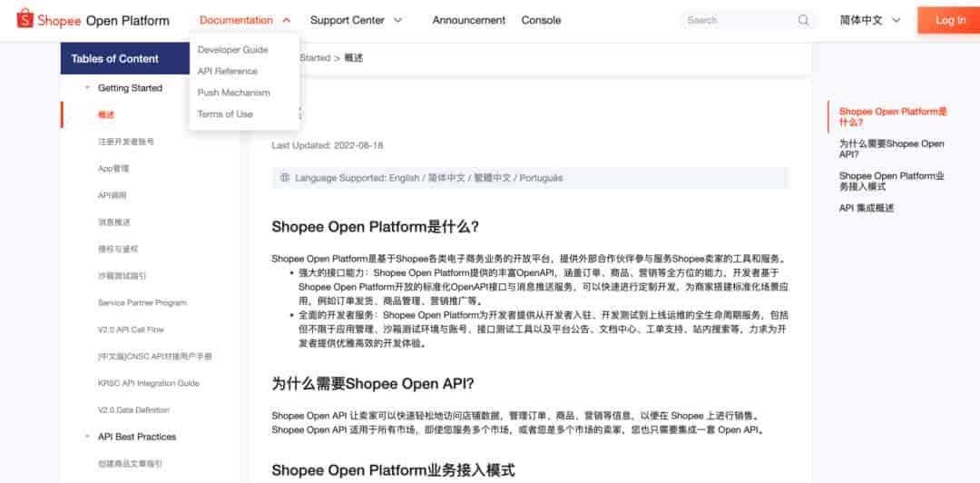Open API调用 in the sidebar
Image resolution: width=980 pixels, height=483 pixels.
(112, 195)
